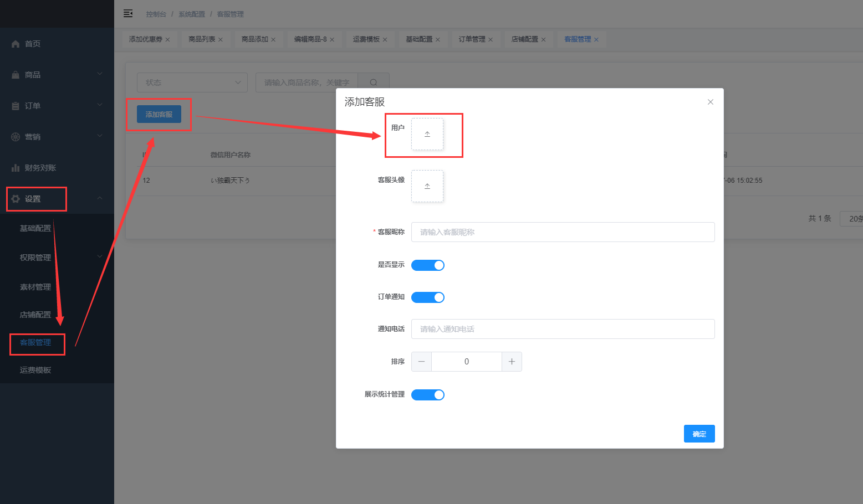This screenshot has height=504, width=863.
Task: Click the 财务对账 sidebar menu label
Action: [x=40, y=168]
